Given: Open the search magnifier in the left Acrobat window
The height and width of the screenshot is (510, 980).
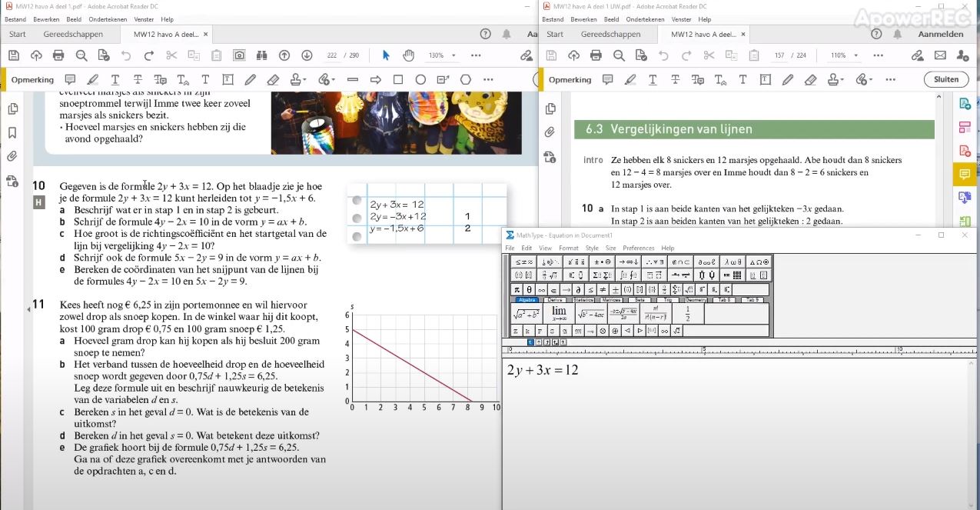Looking at the screenshot, I should click(81, 55).
